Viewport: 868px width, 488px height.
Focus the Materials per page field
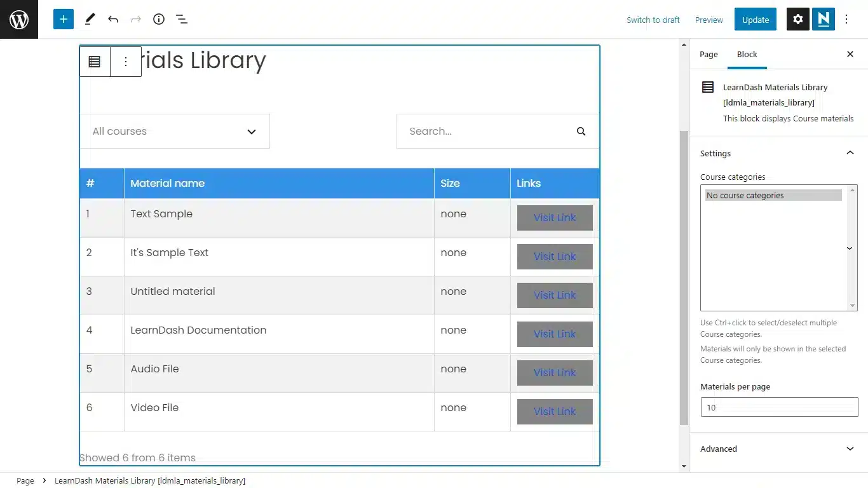coord(779,407)
